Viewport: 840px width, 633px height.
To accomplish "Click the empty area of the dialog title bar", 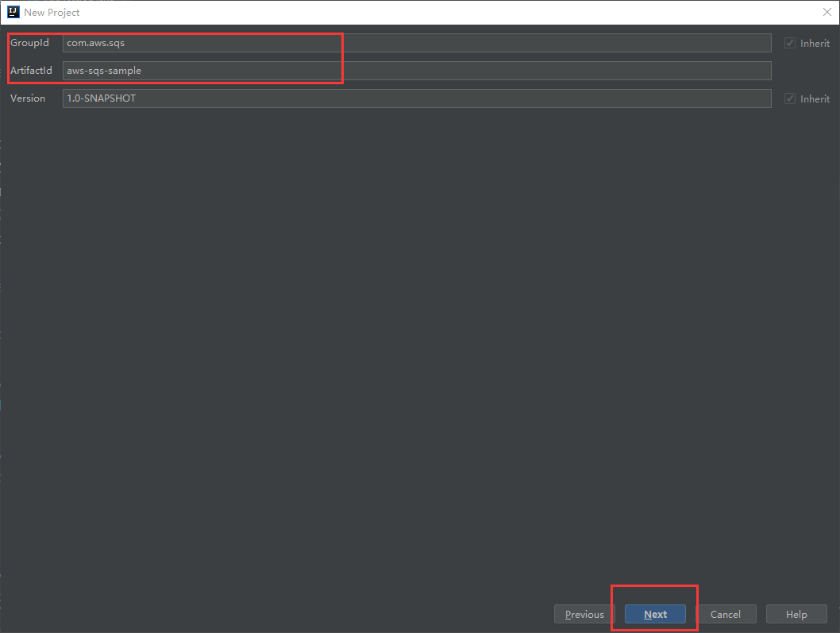I will click(397, 12).
